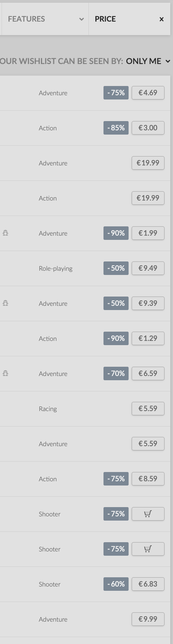Click the Linux icon on the €6.59 Adventure row
This screenshot has height=644, width=173.
click(x=5, y=373)
